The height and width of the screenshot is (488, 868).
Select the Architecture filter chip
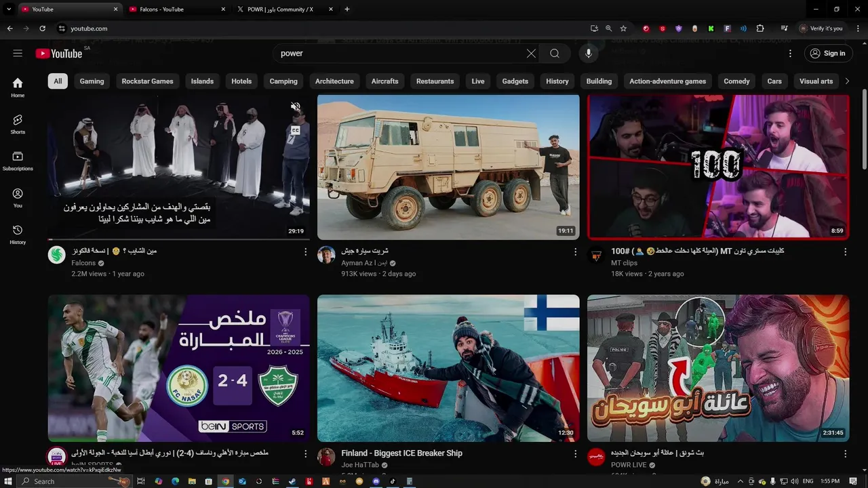click(334, 81)
